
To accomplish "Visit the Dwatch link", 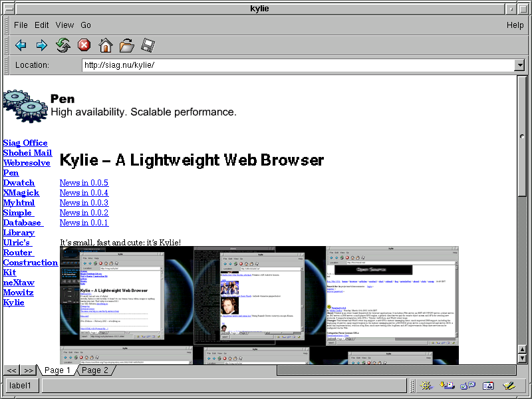I will (x=19, y=183).
